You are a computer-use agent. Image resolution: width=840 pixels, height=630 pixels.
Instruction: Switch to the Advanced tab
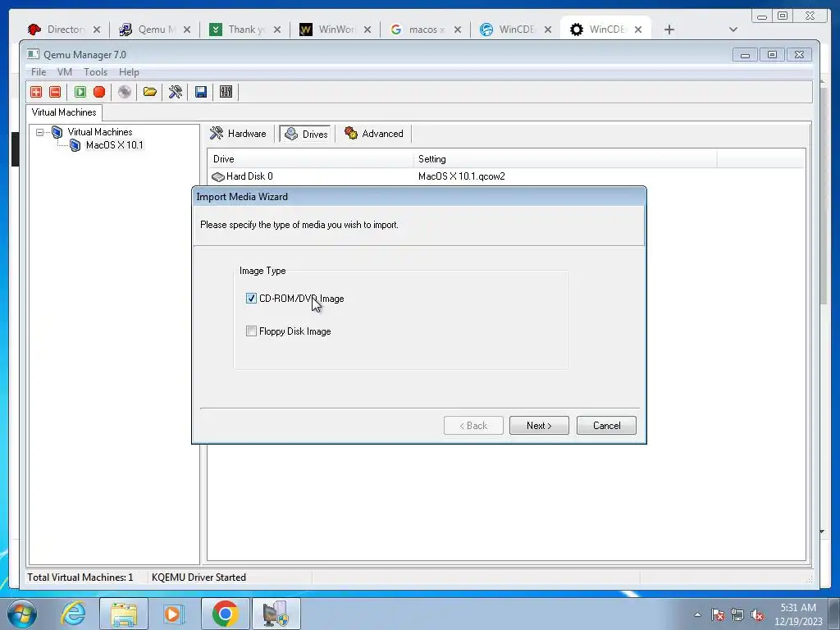coord(374,134)
